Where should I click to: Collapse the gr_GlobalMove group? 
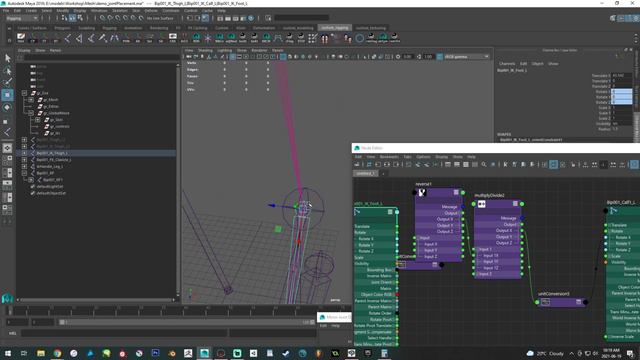tap(31, 113)
